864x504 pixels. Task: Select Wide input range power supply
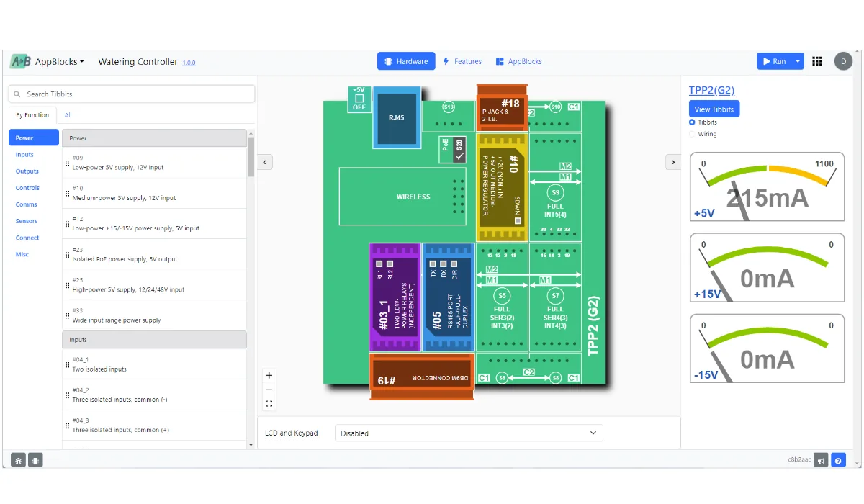click(154, 315)
